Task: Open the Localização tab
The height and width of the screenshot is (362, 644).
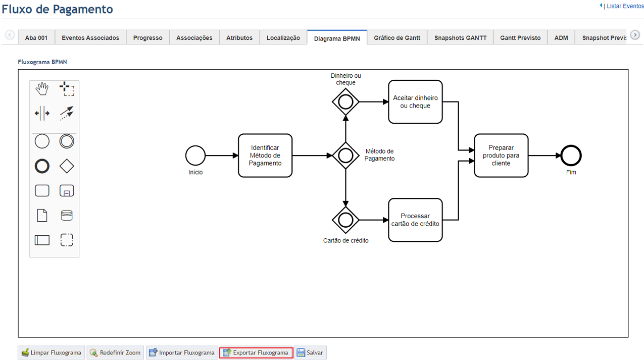Action: pyautogui.click(x=283, y=38)
